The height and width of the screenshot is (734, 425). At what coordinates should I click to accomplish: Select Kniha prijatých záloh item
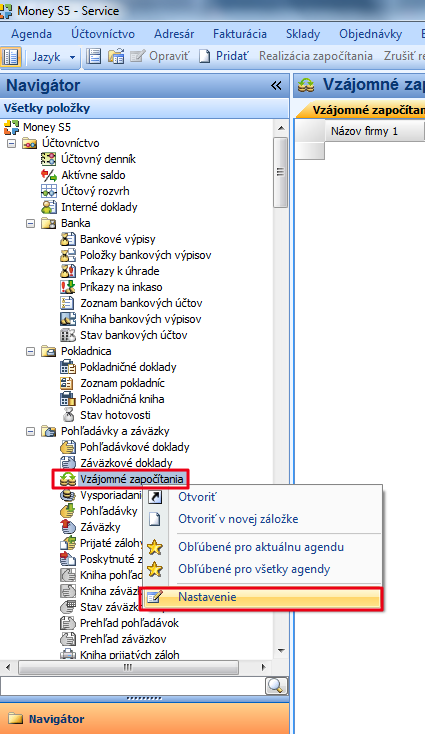(130, 655)
